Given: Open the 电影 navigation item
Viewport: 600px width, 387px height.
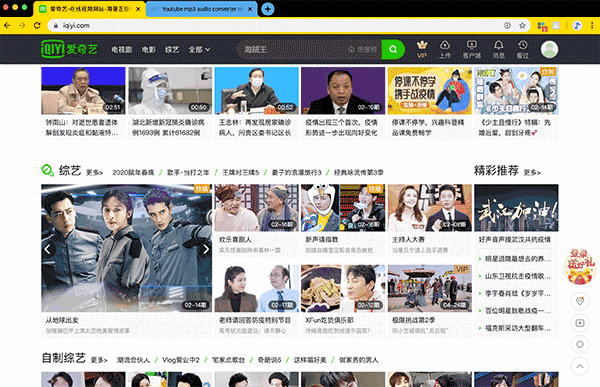Looking at the screenshot, I should pos(148,49).
